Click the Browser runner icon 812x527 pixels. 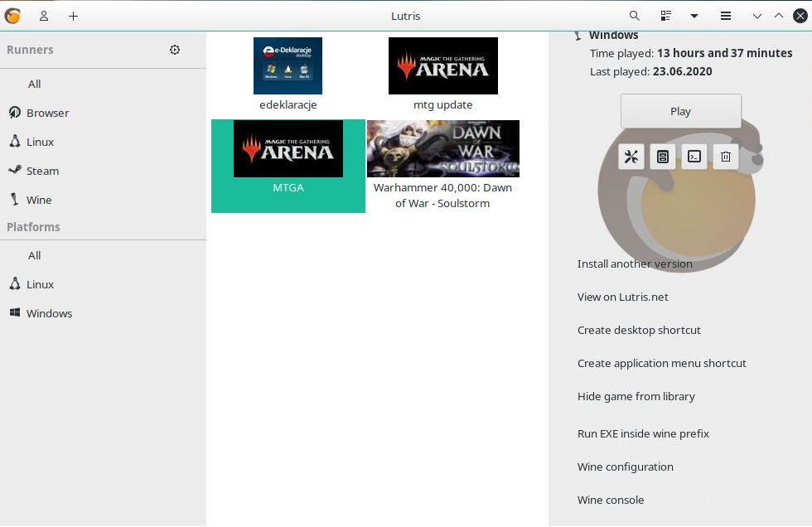(x=15, y=113)
